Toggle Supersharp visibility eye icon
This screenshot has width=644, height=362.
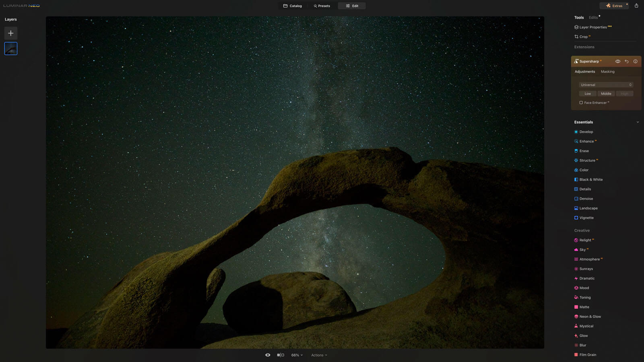tap(617, 62)
